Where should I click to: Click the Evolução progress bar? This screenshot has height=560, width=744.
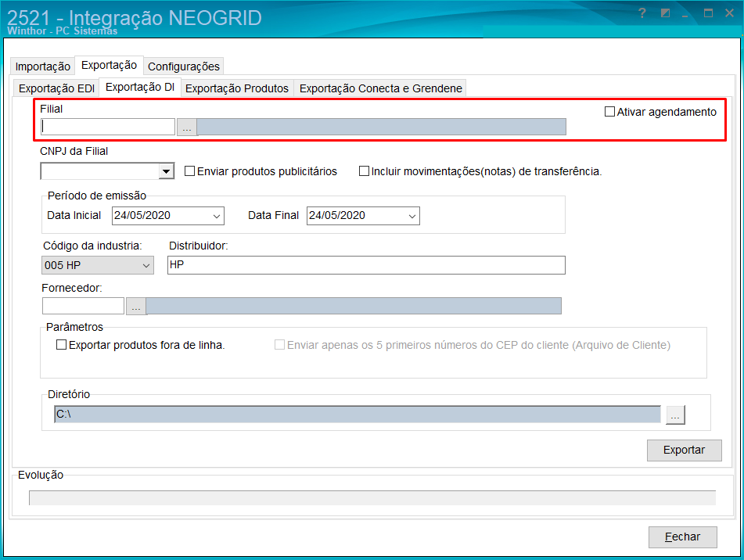(372, 498)
